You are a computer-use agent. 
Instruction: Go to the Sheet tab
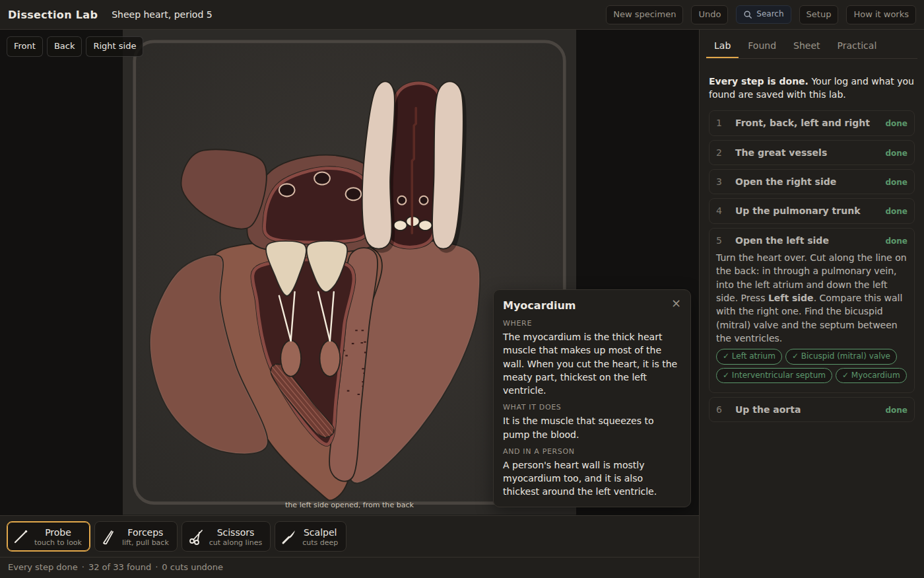(x=807, y=46)
